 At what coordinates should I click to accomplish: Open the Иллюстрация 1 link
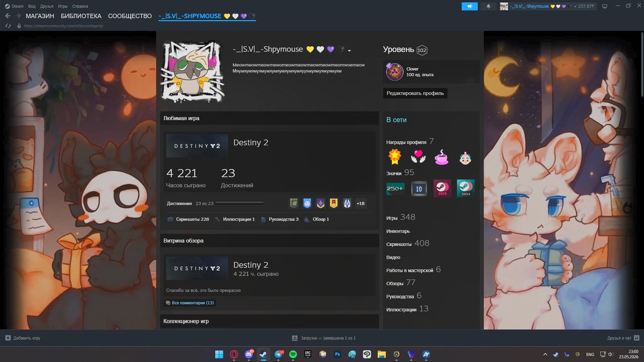click(x=235, y=219)
